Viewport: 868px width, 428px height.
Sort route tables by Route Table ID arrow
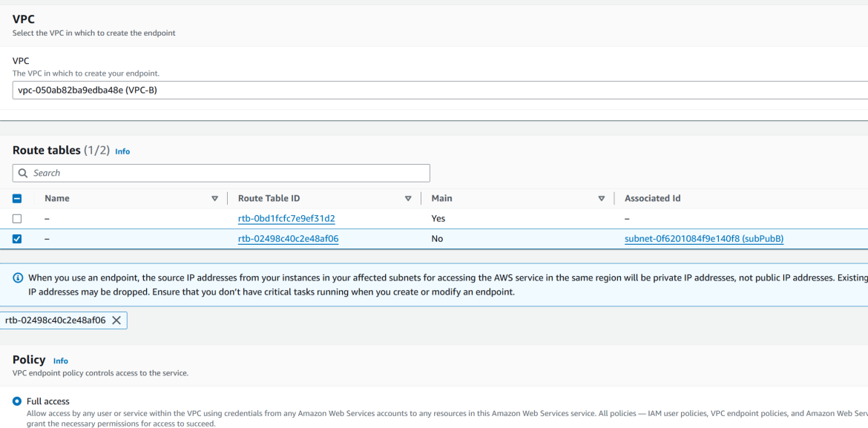coord(408,198)
